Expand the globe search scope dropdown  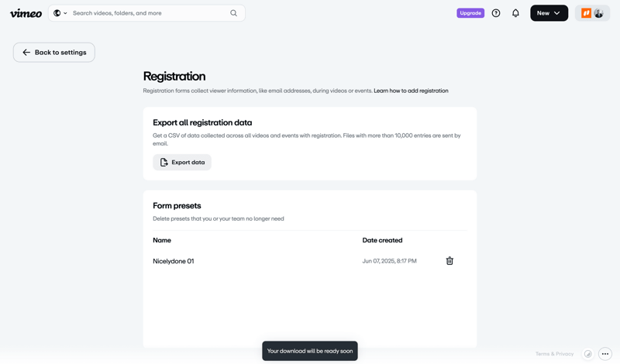pyautogui.click(x=60, y=13)
